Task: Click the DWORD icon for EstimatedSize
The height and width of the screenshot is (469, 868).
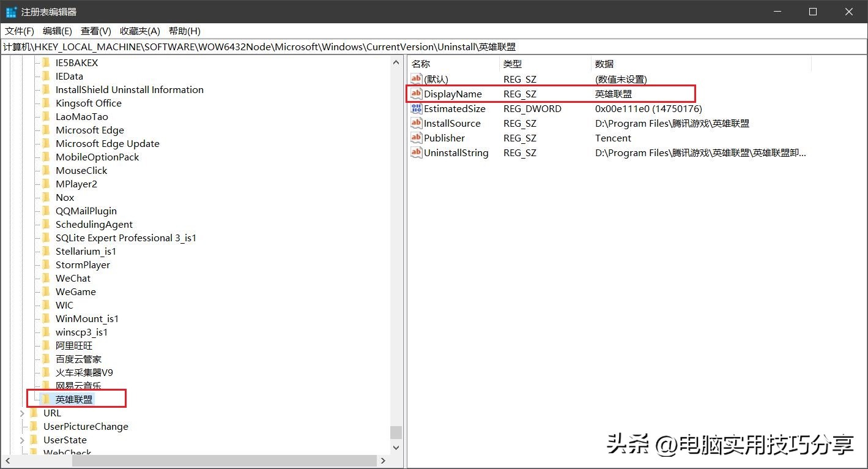Action: [417, 108]
